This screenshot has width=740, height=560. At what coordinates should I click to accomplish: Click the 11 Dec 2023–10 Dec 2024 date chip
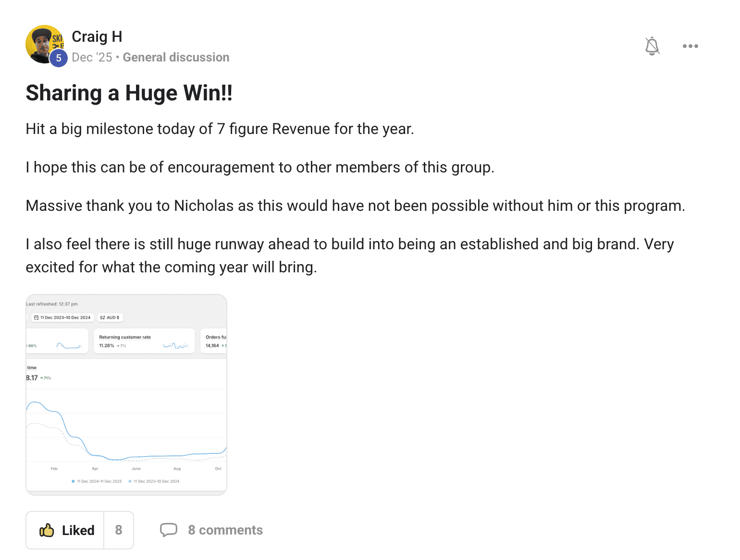(x=63, y=317)
